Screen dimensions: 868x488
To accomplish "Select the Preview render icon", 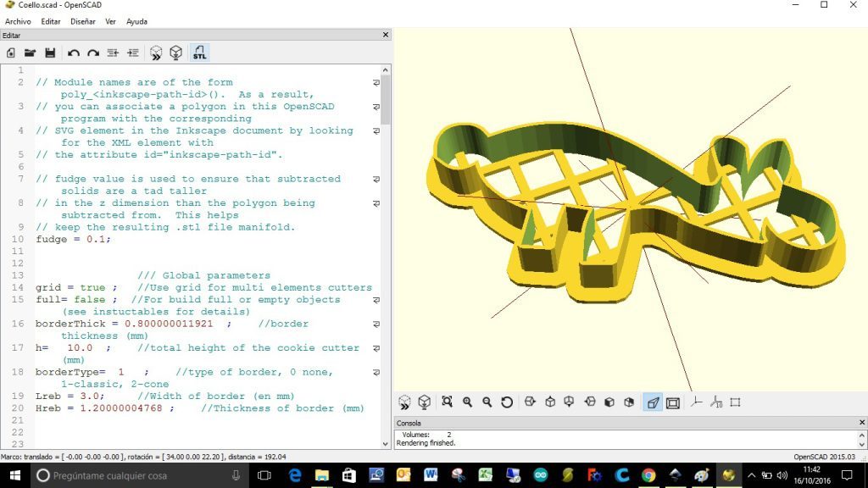I will point(155,53).
